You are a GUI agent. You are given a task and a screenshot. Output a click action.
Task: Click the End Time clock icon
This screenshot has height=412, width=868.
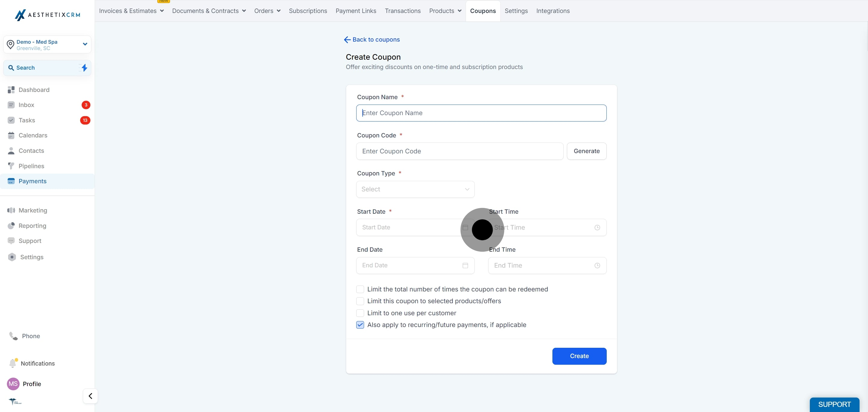(x=597, y=266)
